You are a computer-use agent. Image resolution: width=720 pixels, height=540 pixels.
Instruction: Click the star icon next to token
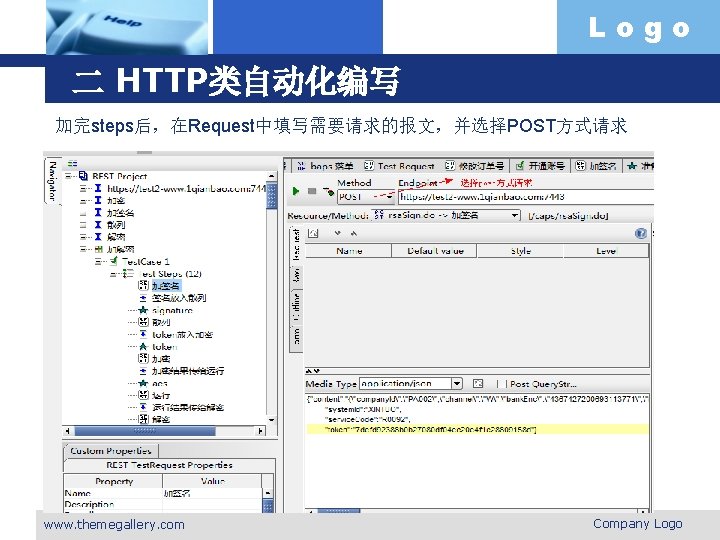[143, 347]
